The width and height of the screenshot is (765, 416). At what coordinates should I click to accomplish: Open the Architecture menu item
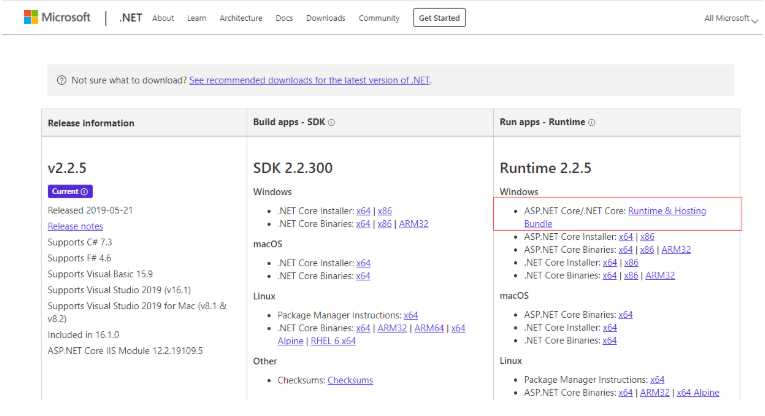coord(241,18)
